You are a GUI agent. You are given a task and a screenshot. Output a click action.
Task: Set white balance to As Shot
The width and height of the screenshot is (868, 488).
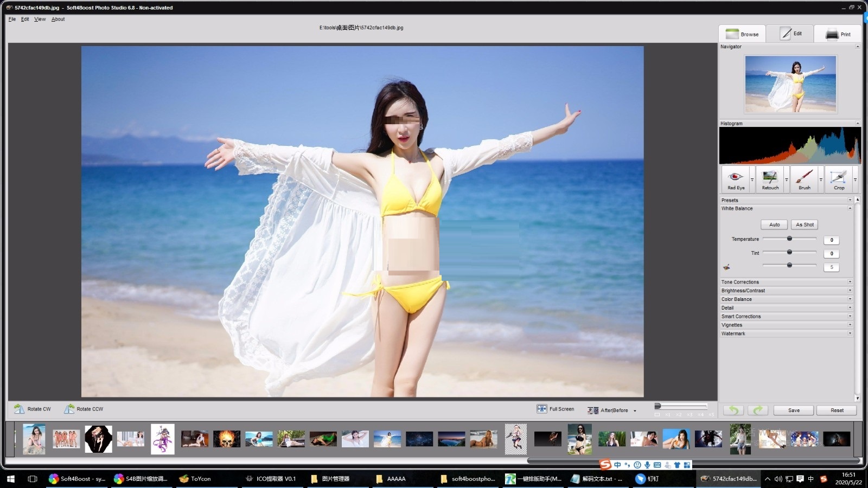(804, 224)
